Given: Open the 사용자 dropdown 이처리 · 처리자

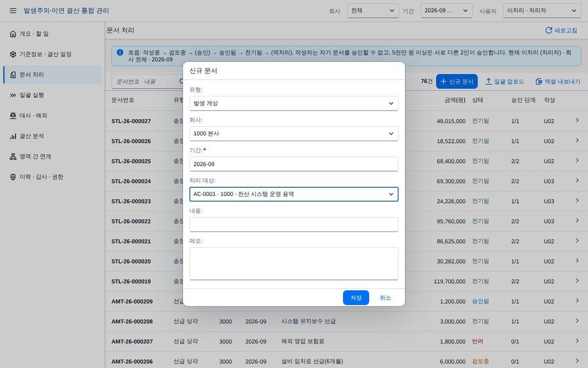Looking at the screenshot, I should pos(542,11).
